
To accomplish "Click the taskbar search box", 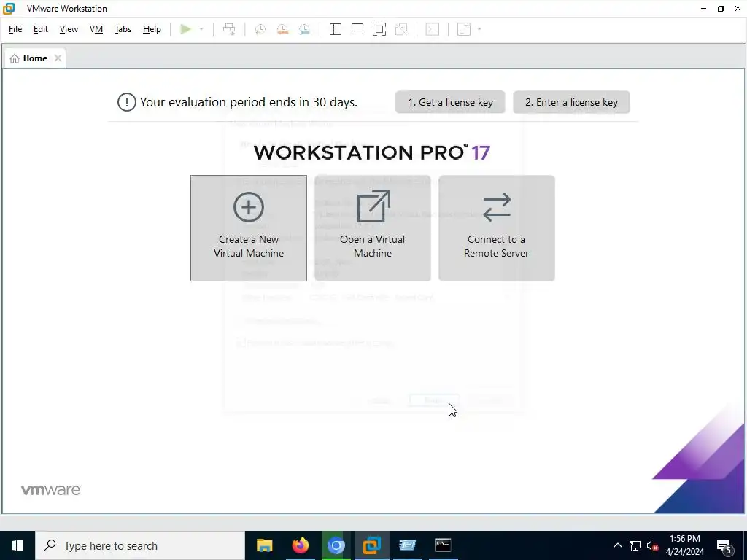I will 140,545.
